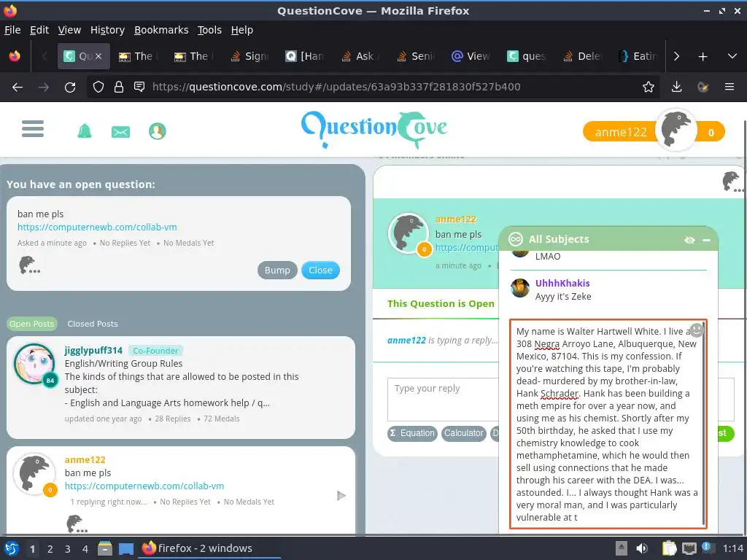Open the Tools menu
747x560 pixels.
209,30
